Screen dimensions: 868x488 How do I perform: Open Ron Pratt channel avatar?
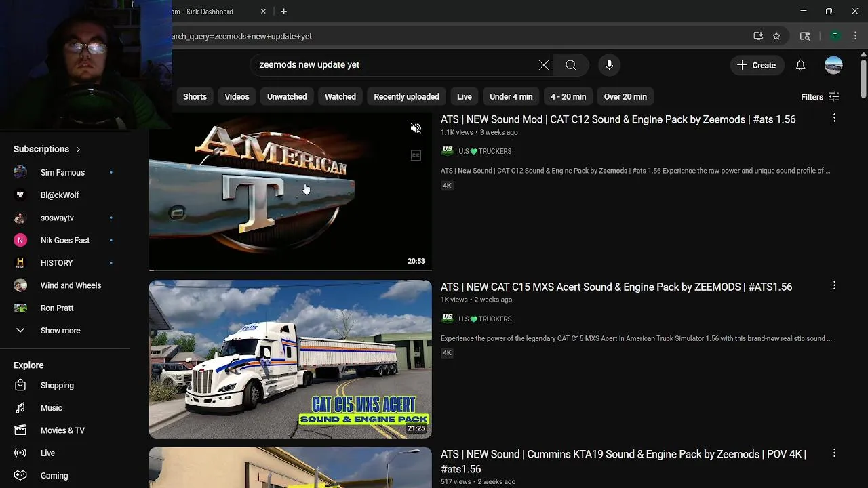[20, 308]
